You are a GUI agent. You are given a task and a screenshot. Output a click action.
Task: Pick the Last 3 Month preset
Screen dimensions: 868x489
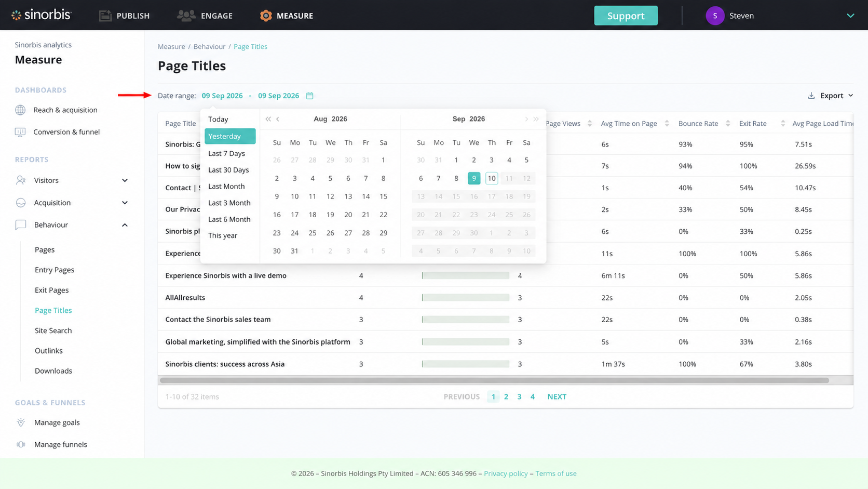(230, 203)
